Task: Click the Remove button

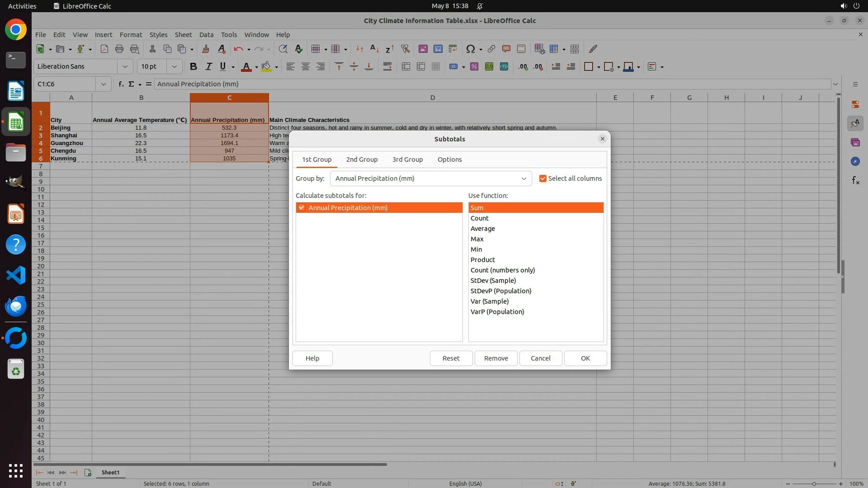Action: click(496, 358)
